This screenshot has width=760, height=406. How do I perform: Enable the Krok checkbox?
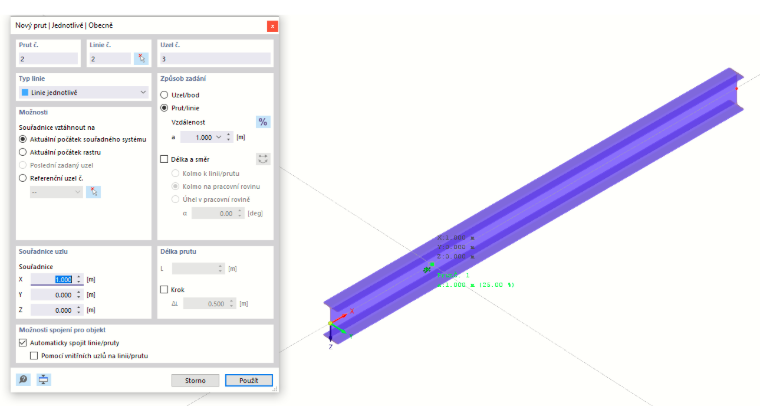(x=164, y=289)
